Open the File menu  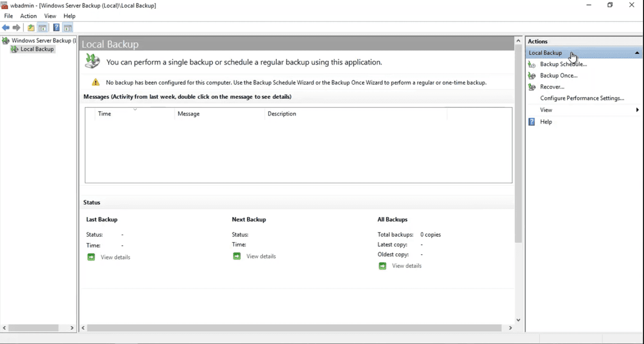pyautogui.click(x=9, y=16)
